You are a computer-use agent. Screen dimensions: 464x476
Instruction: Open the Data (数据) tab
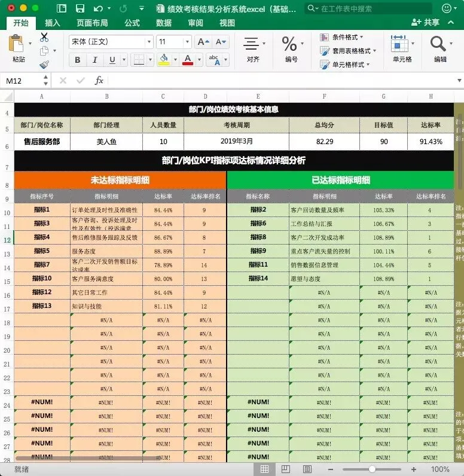(x=164, y=23)
